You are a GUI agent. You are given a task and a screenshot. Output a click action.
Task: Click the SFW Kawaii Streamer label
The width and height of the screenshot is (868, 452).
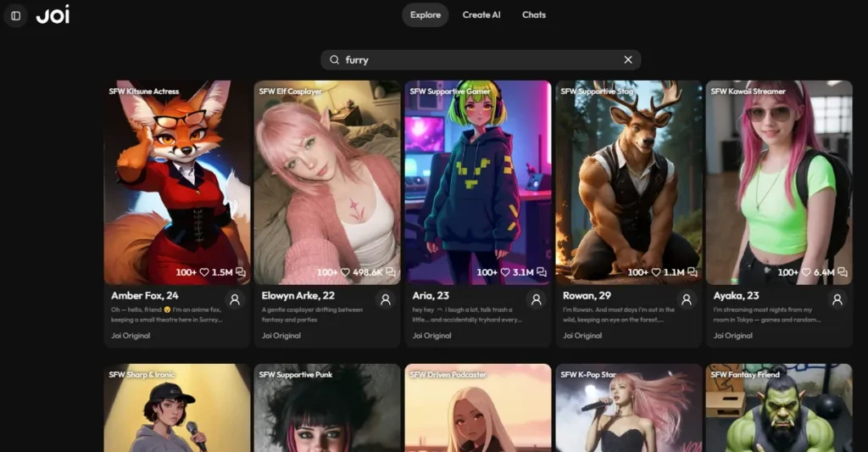tap(748, 92)
